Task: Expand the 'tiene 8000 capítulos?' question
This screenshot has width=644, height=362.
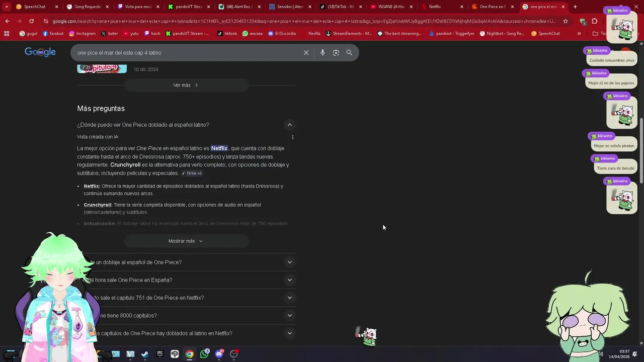Action: coord(289,316)
